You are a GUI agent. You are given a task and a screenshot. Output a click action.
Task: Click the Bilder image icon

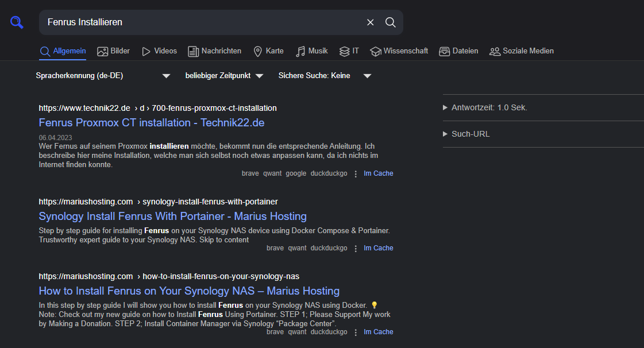(102, 51)
